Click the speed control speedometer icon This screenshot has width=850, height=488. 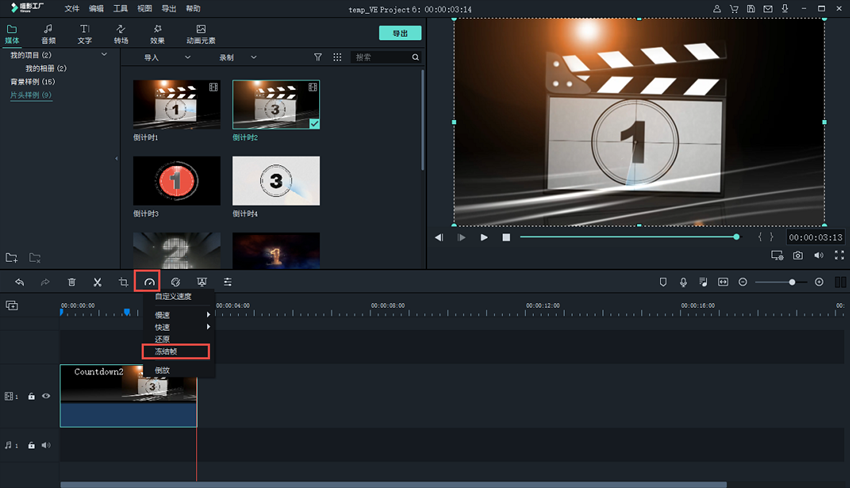[x=148, y=283]
